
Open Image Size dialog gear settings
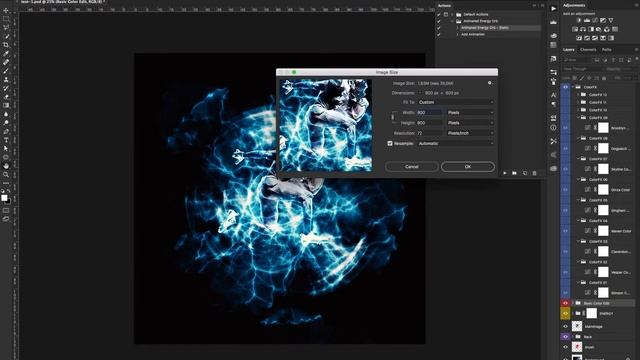(490, 83)
